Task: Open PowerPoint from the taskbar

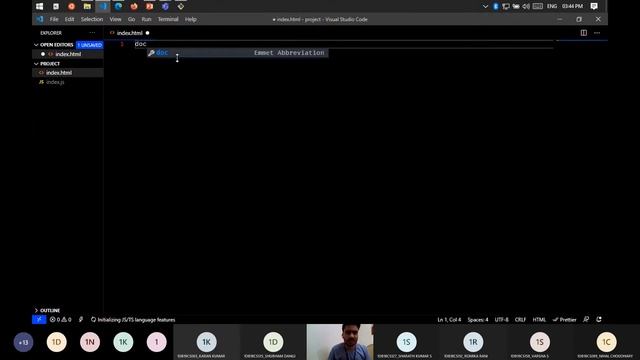Action: click(x=149, y=6)
